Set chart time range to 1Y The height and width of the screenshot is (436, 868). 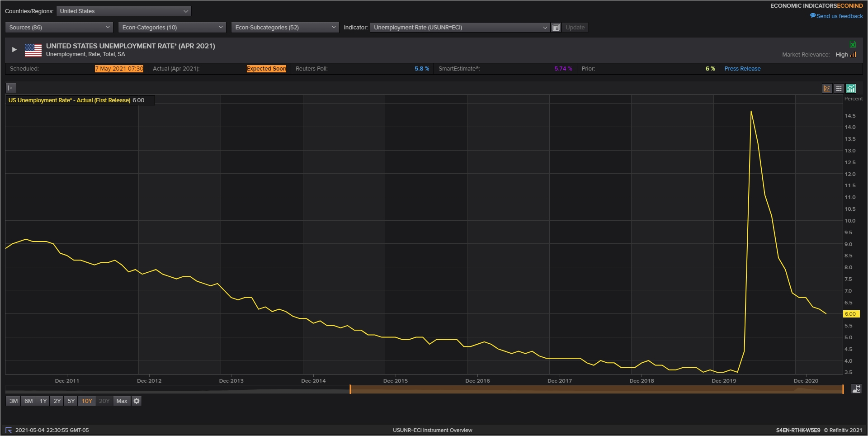click(x=43, y=401)
